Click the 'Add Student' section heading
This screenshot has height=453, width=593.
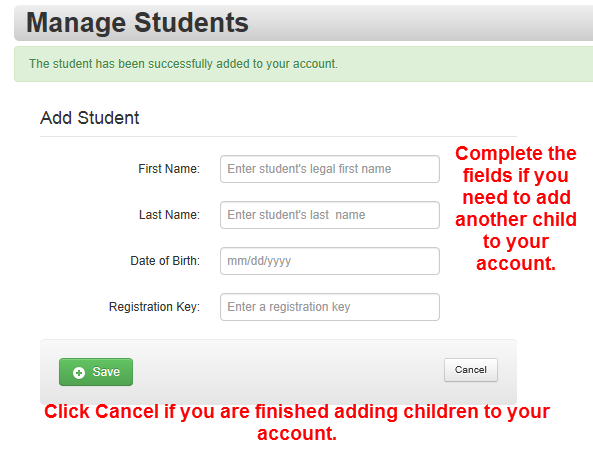coord(90,118)
